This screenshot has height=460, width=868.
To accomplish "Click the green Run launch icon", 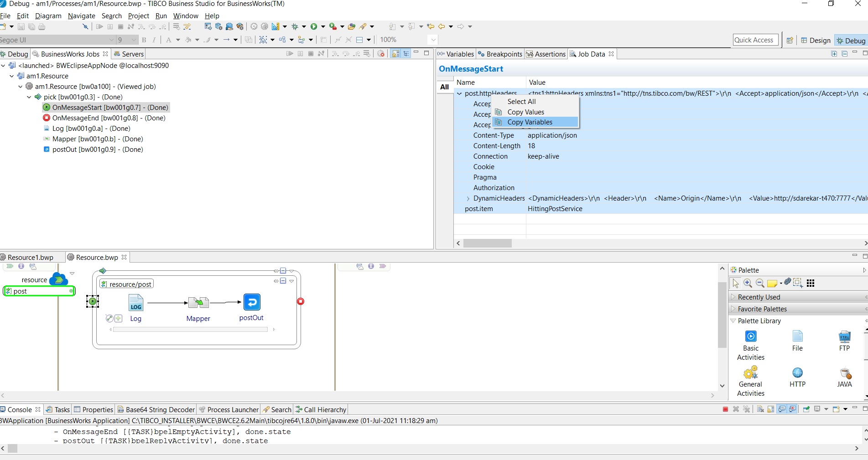I will 314,26.
